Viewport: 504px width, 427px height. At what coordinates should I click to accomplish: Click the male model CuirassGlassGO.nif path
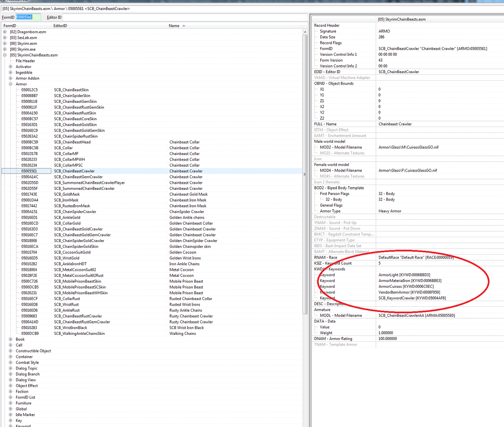[408, 147]
